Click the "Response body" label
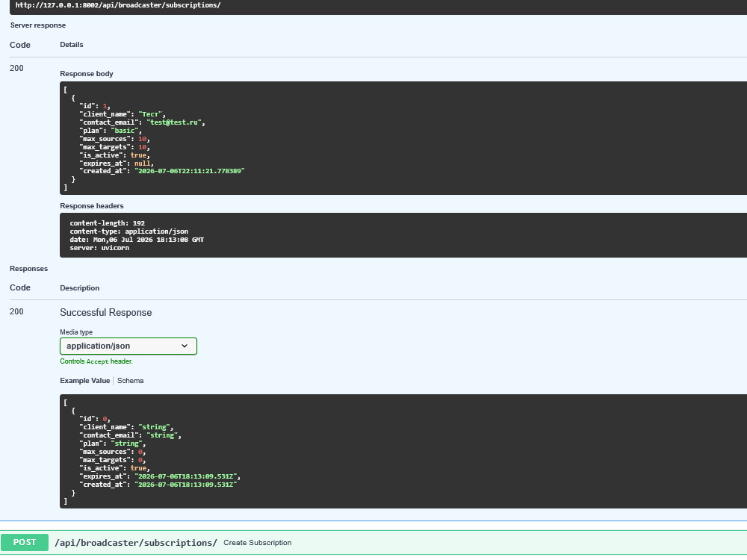 click(x=87, y=74)
